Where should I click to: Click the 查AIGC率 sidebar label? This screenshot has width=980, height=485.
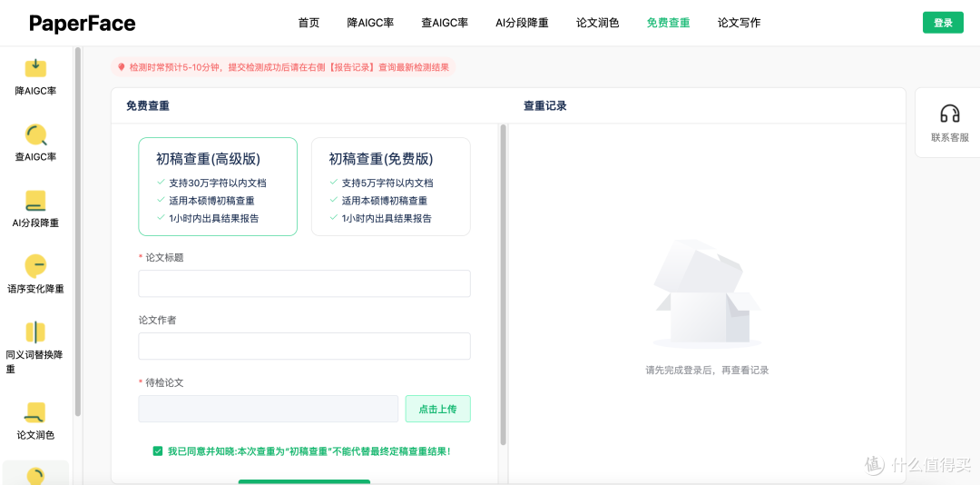coord(35,156)
